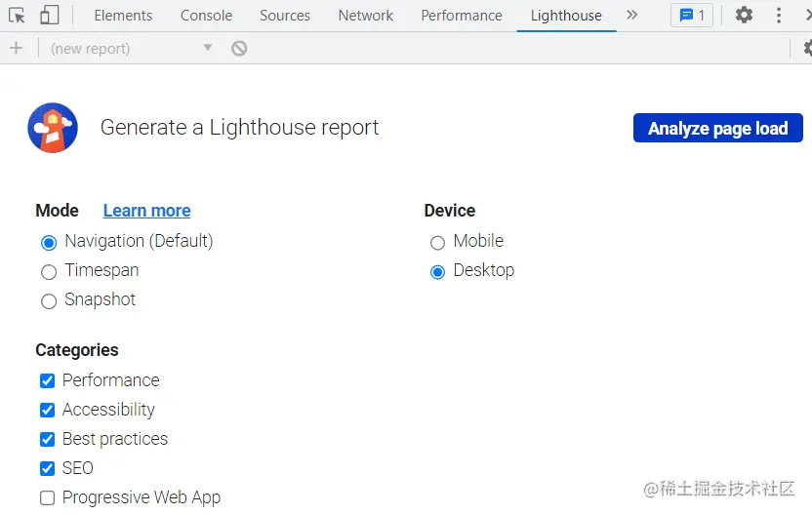The image size is (812, 515).
Task: Open the Learn more link
Action: (146, 211)
